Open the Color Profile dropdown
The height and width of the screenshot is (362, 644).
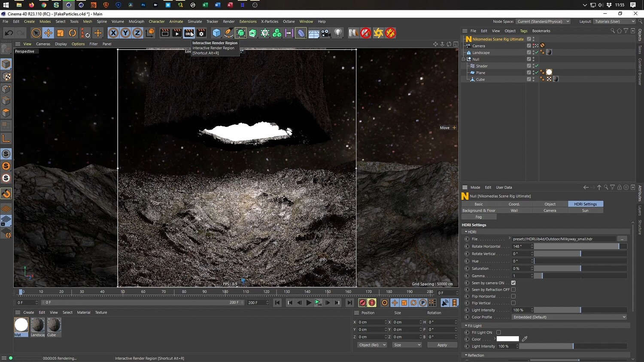[x=569, y=317]
